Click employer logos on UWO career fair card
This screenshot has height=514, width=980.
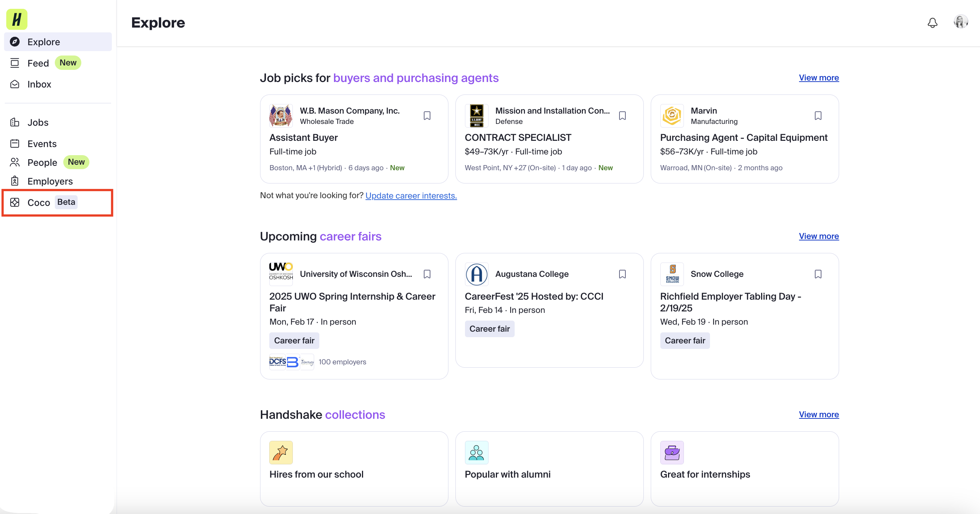[292, 362]
